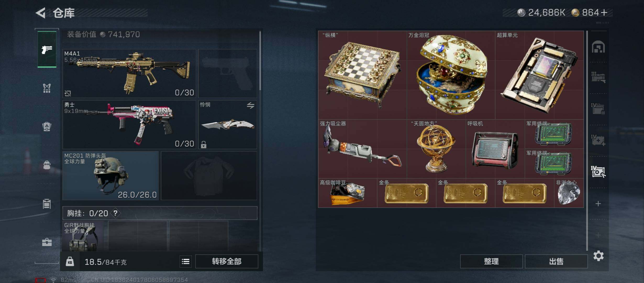Add currency with plus beside 864
Viewport: 644px width, 283px height.
point(604,13)
